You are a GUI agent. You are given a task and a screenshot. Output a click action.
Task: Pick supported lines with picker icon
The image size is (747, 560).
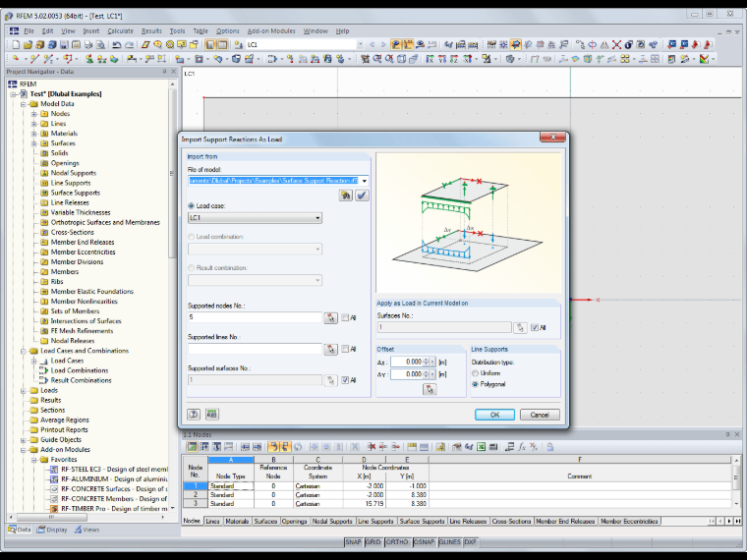pos(330,349)
